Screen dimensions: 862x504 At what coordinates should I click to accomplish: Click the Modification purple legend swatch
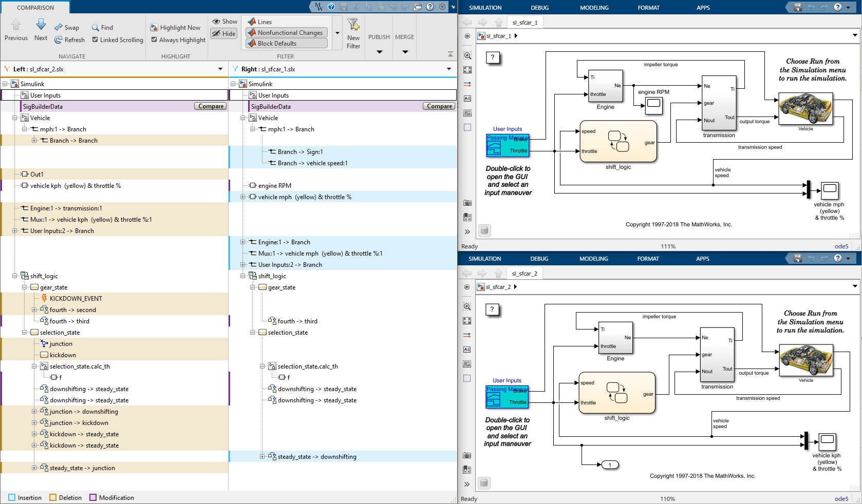coord(93,497)
